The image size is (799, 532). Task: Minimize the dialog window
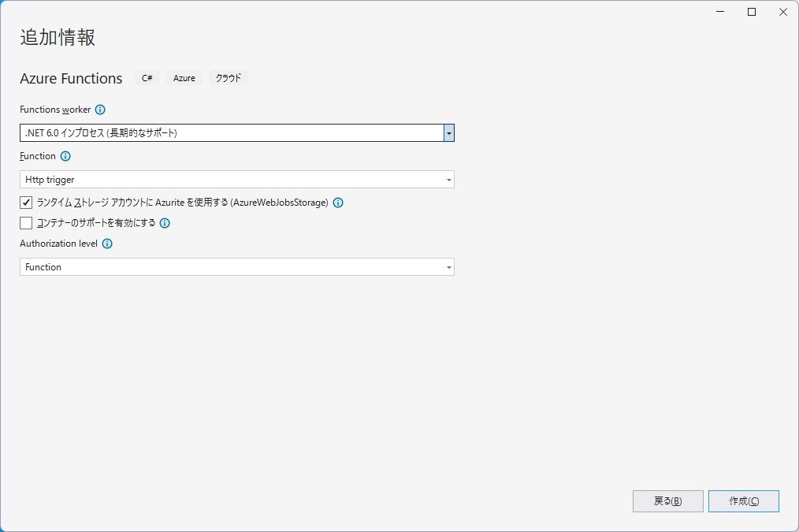click(720, 12)
